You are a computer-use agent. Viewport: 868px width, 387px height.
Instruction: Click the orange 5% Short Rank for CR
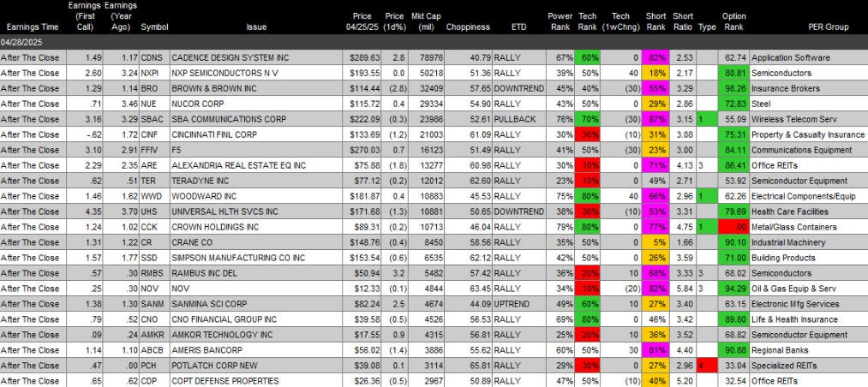[x=656, y=242]
